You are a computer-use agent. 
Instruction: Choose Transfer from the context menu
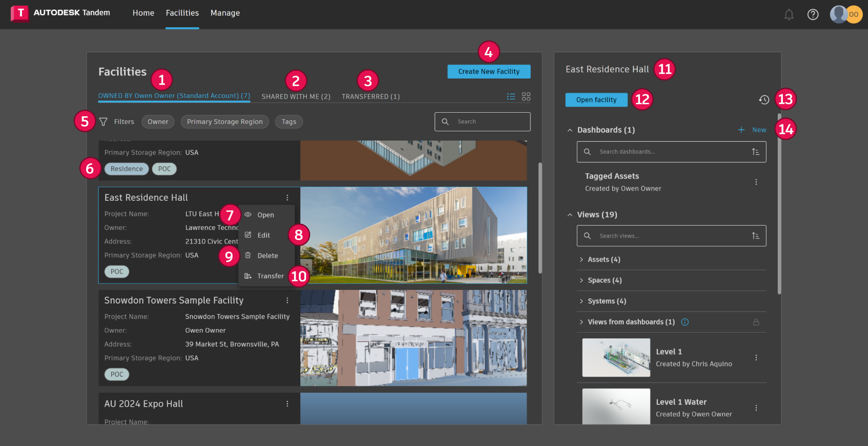[x=267, y=276]
